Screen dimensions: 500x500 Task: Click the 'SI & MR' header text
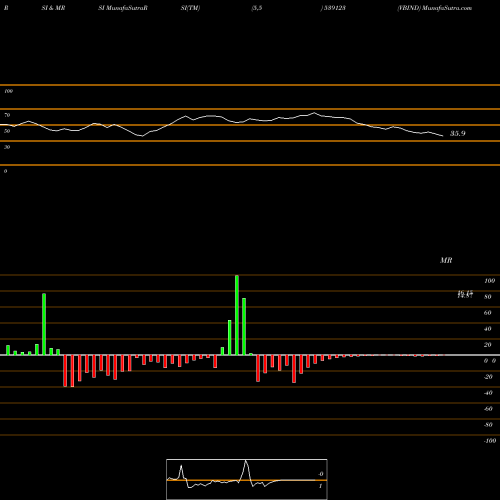53,8
